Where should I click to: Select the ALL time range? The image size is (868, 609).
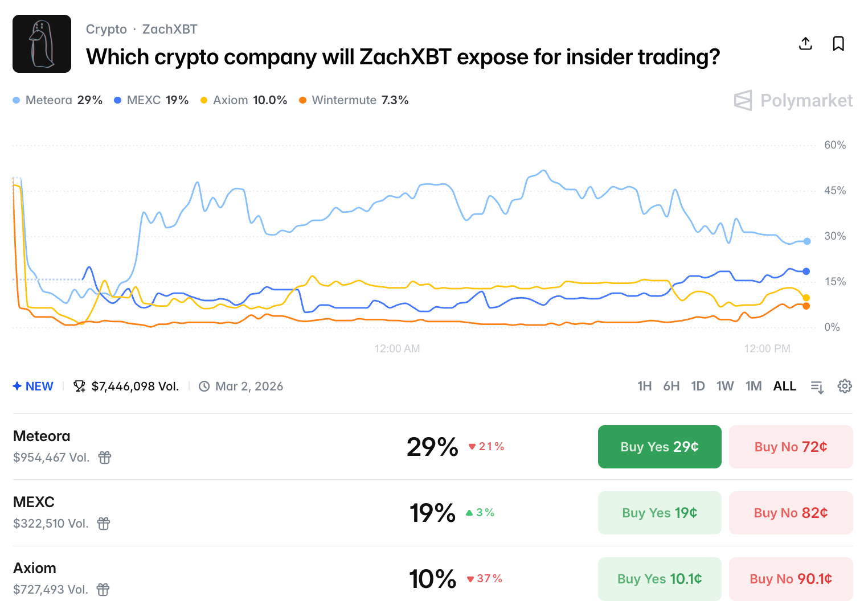pyautogui.click(x=784, y=386)
